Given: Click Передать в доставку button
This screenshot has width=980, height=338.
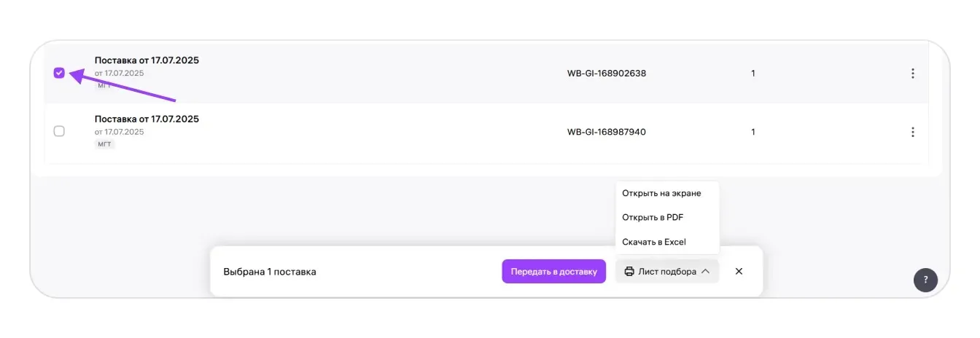Looking at the screenshot, I should (553, 272).
